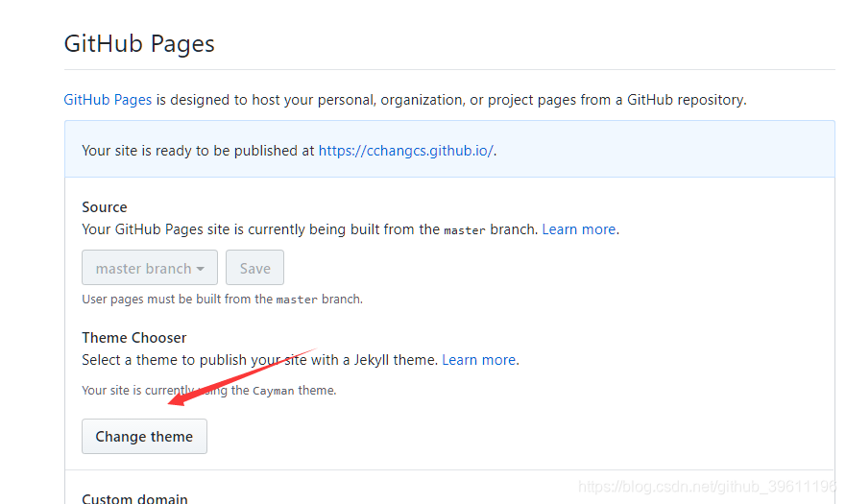Click the Theme Chooser heading
This screenshot has width=846, height=504.
[134, 338]
